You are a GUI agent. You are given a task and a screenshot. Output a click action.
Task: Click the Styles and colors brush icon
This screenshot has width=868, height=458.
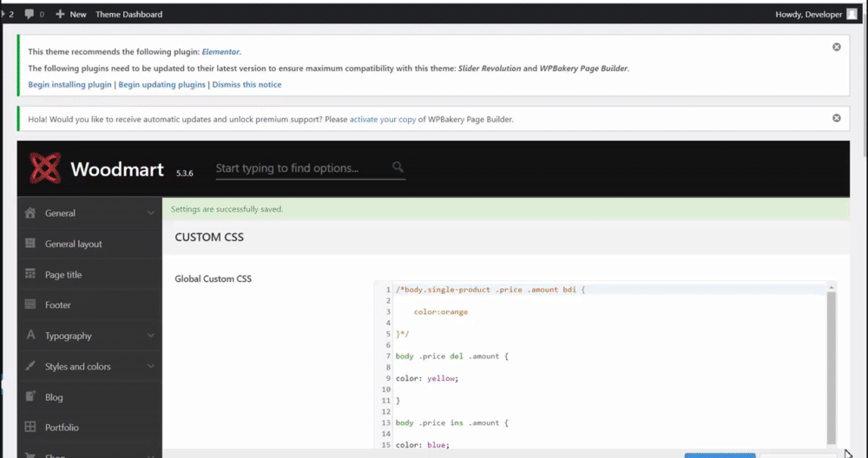pyautogui.click(x=30, y=366)
